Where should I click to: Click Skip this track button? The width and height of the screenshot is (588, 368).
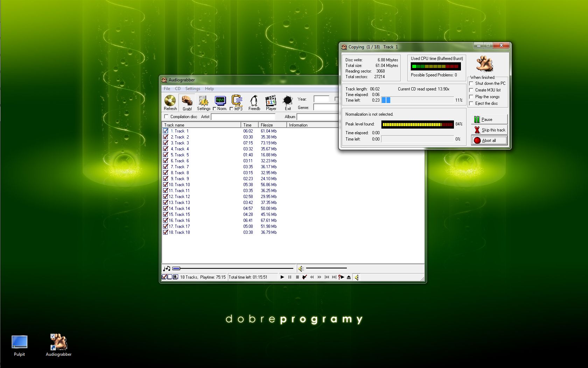click(489, 130)
